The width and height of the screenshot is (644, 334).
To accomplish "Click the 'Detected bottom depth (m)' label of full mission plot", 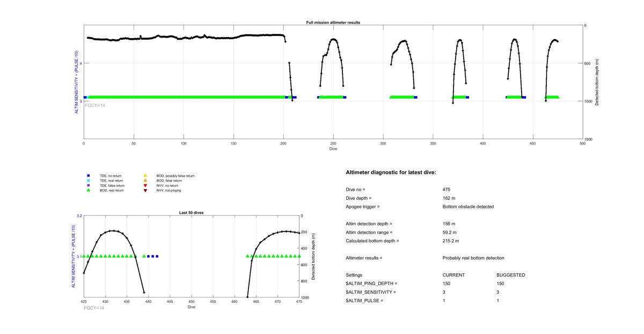I will click(597, 82).
